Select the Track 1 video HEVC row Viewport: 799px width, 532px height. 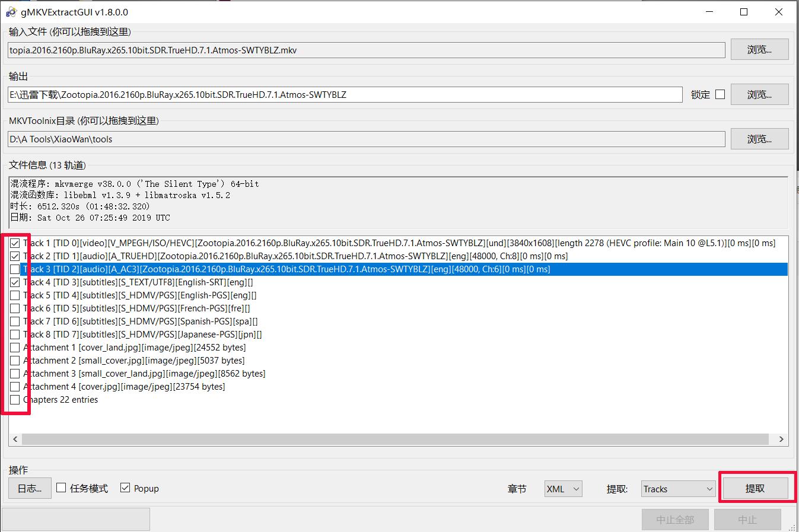pos(399,243)
